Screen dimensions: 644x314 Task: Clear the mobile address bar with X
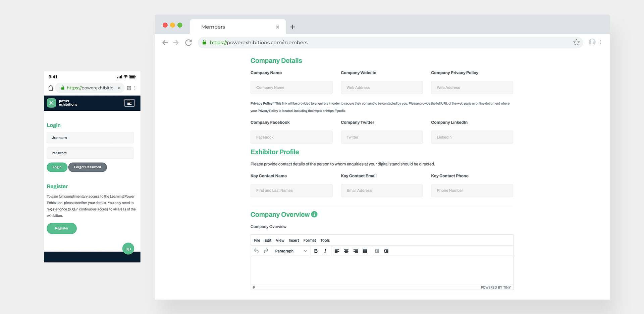click(119, 88)
